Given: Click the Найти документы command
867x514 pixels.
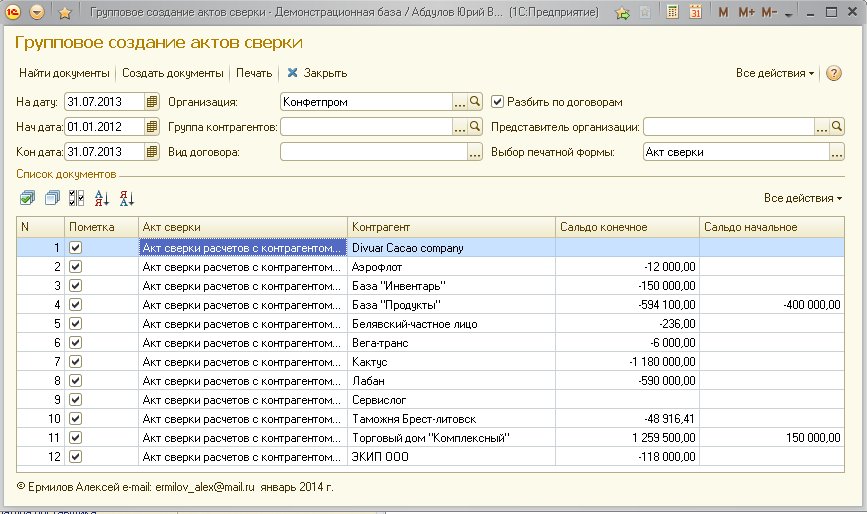Looking at the screenshot, I should pyautogui.click(x=64, y=73).
